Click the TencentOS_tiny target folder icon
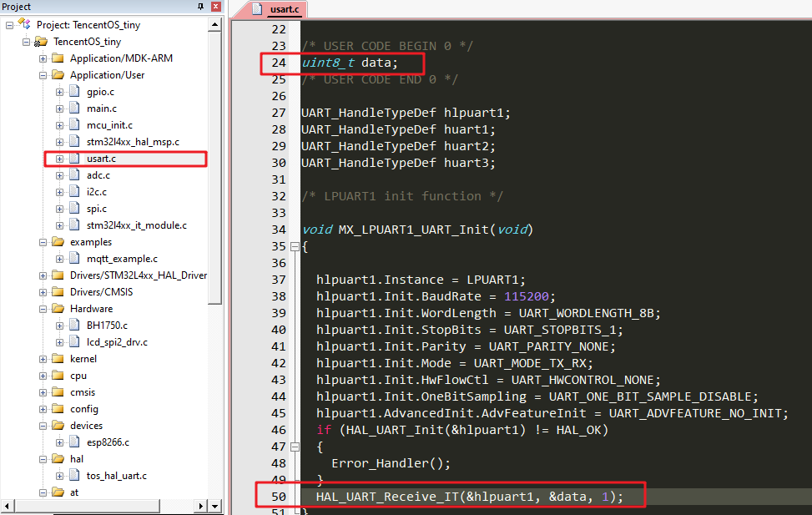Screen dimensions: 812x515 click(x=41, y=42)
